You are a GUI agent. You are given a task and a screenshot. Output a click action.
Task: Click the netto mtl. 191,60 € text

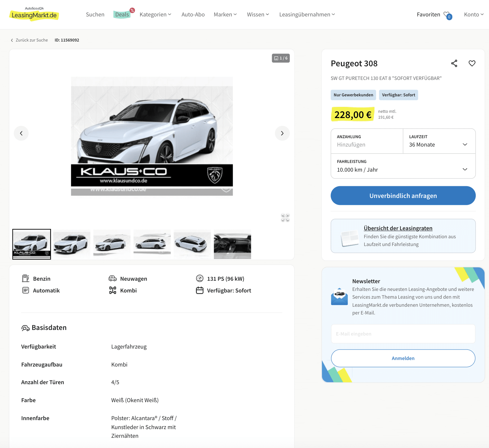point(387,114)
